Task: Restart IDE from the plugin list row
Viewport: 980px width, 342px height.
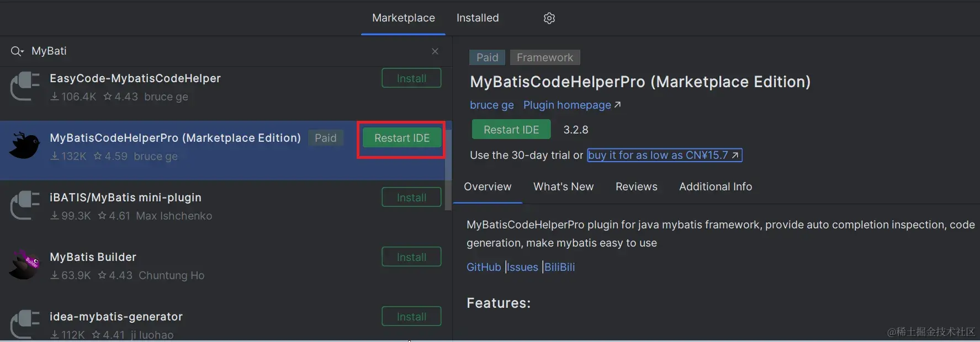Action: [402, 138]
